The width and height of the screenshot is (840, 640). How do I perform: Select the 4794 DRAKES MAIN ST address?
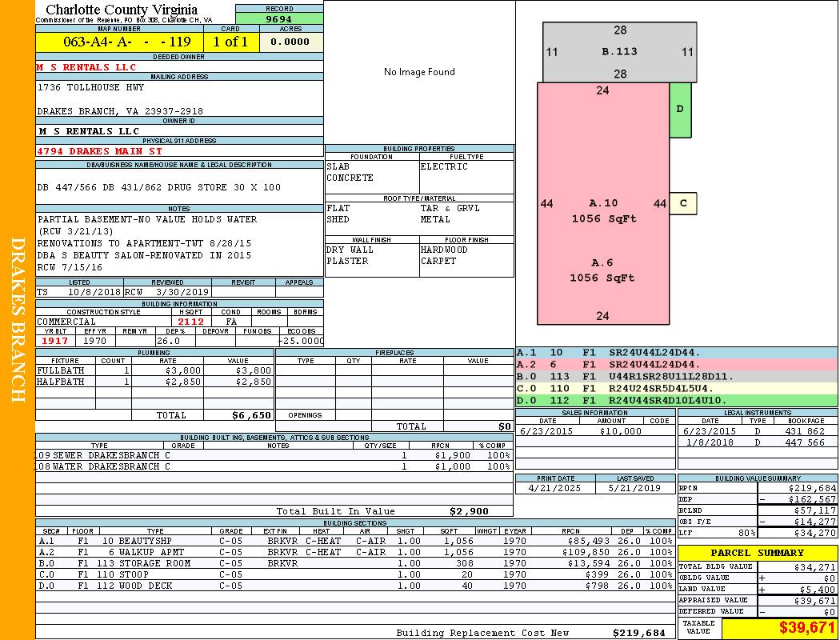(99, 150)
